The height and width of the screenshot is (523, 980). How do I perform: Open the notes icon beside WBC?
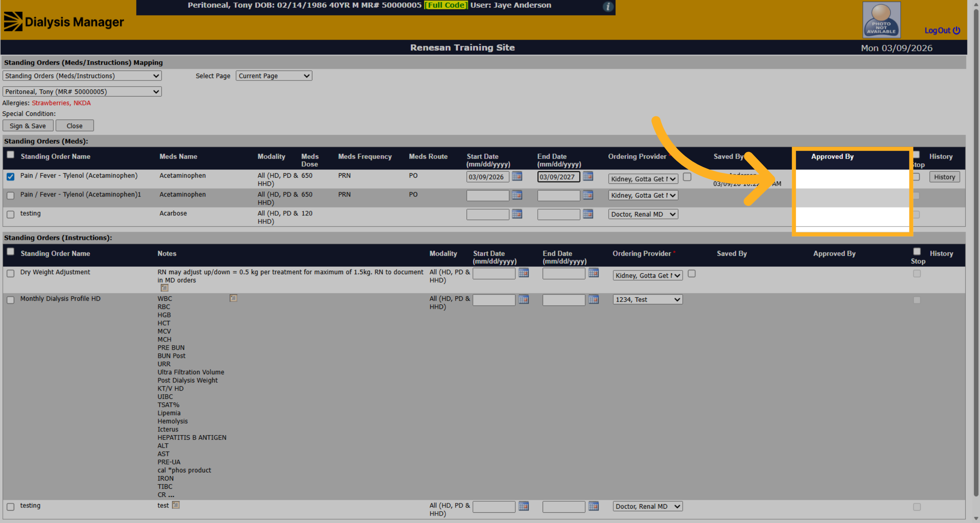tap(233, 298)
